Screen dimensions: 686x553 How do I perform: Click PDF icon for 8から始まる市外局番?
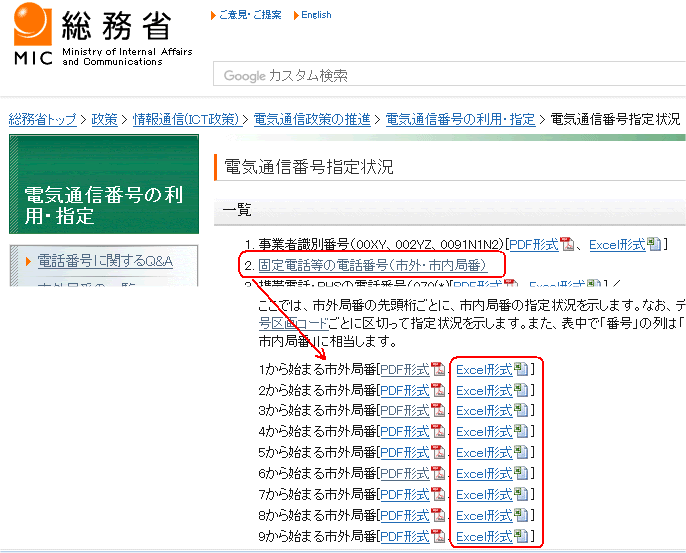click(438, 515)
